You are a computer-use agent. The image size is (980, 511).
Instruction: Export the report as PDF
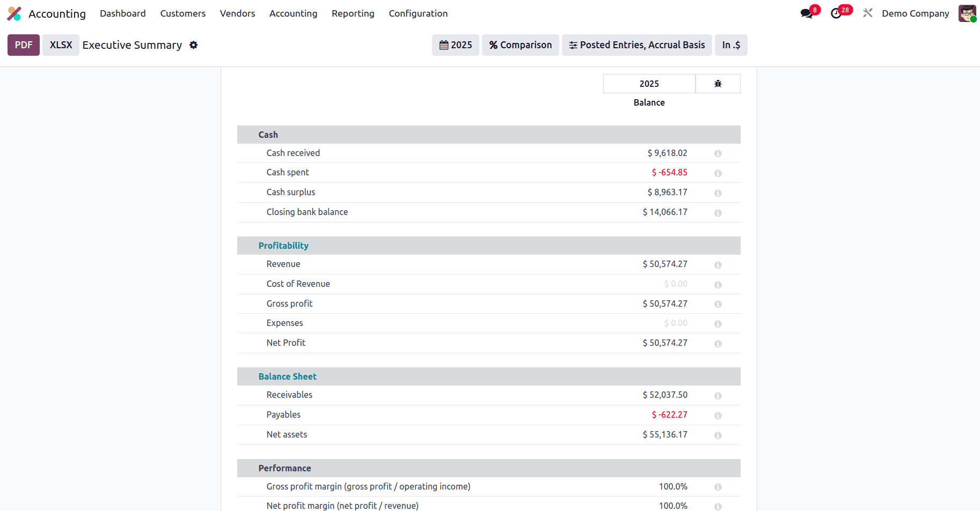(x=23, y=45)
